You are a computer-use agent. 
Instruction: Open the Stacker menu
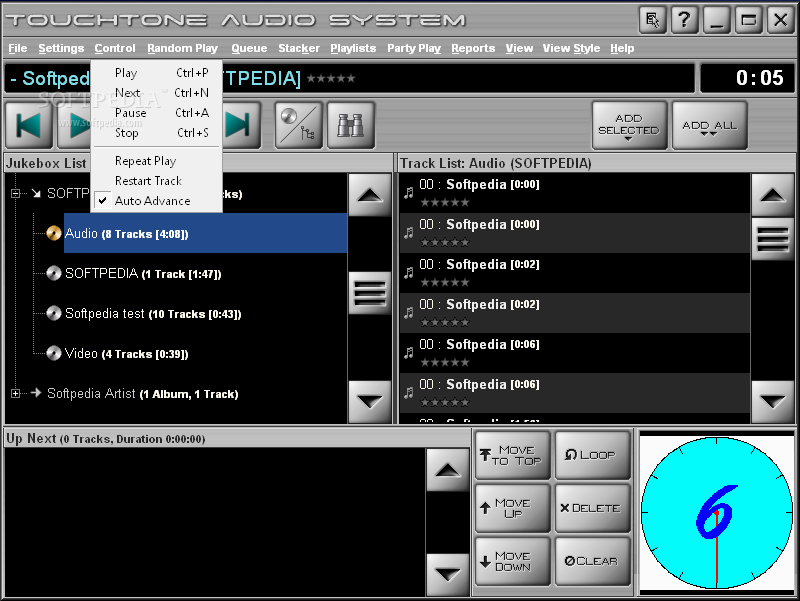299,48
